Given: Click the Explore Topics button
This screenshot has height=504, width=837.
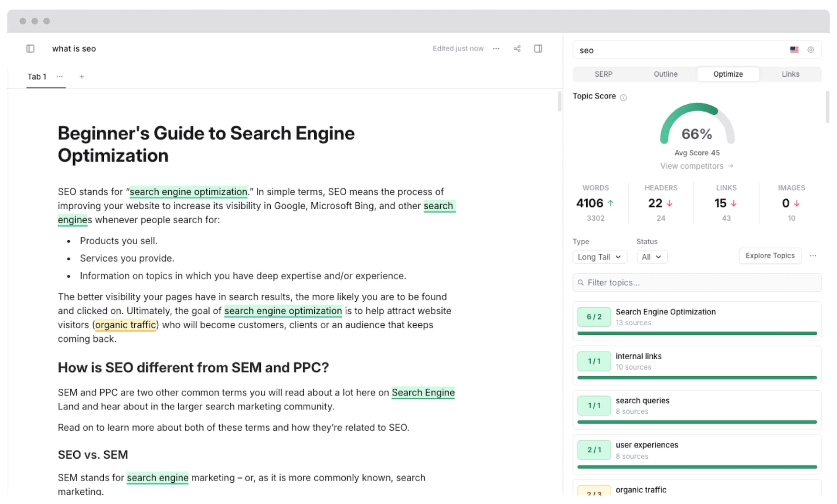Looking at the screenshot, I should [x=770, y=255].
